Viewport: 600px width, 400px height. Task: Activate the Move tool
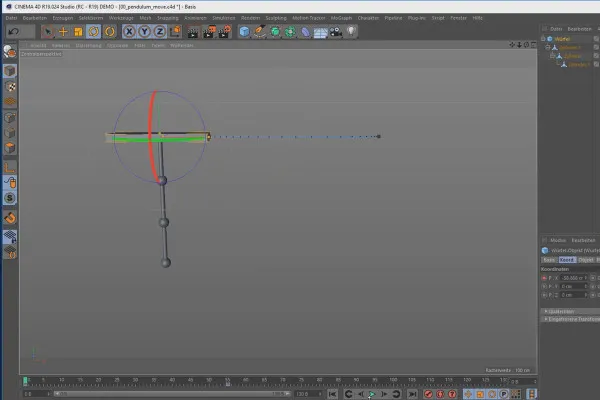tap(63, 32)
